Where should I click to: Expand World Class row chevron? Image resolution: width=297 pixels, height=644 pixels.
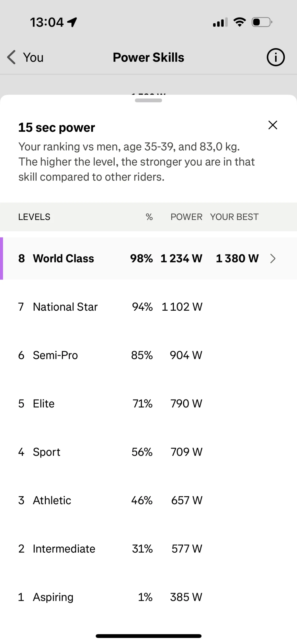[x=273, y=258]
